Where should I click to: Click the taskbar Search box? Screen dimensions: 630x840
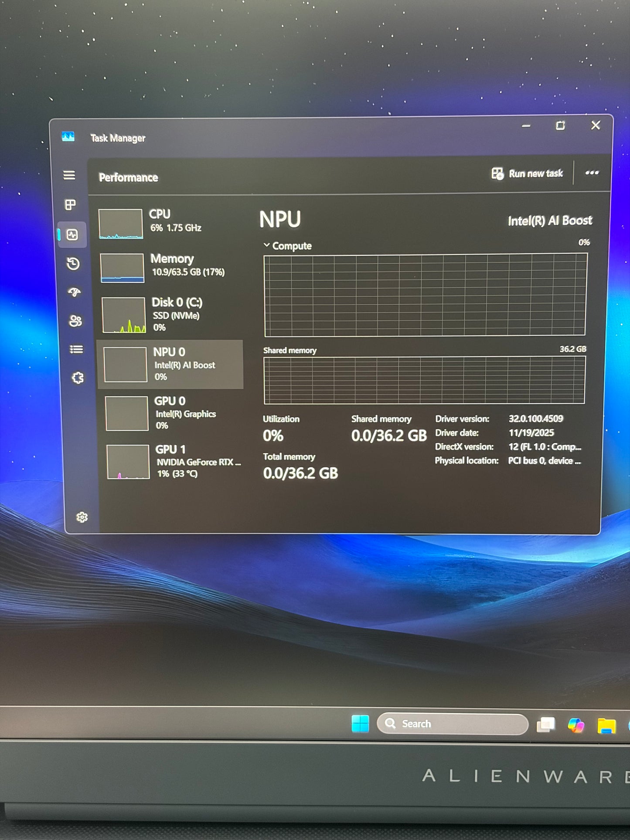tap(453, 724)
